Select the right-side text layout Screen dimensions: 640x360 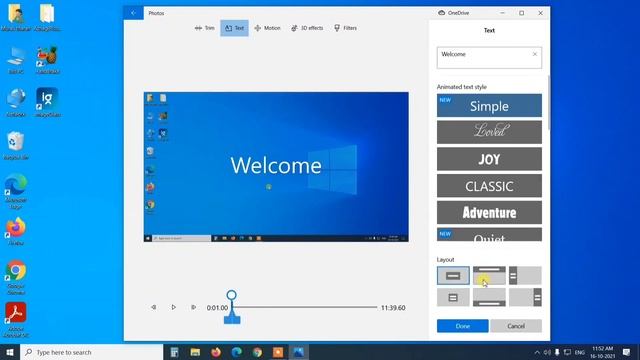pos(525,298)
